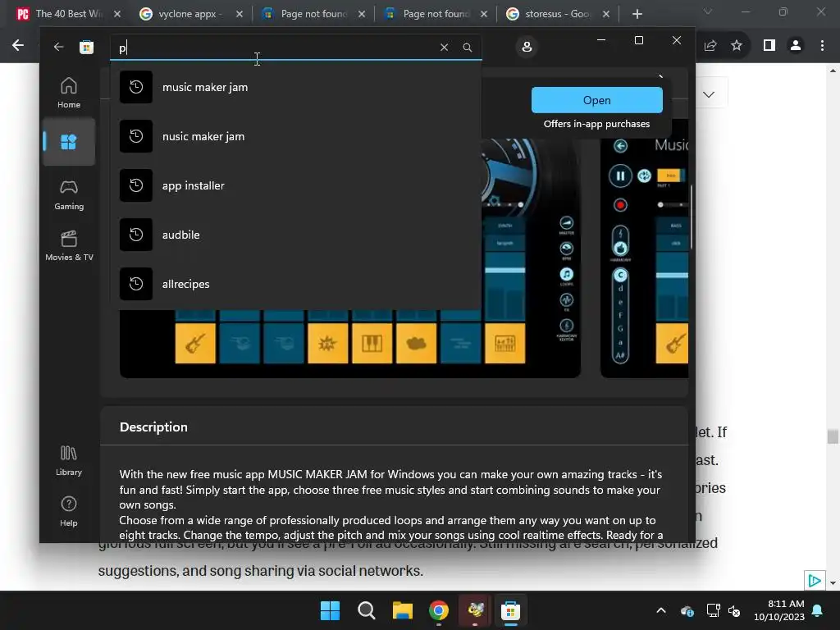Open the Gaming section
840x630 pixels.
69,195
